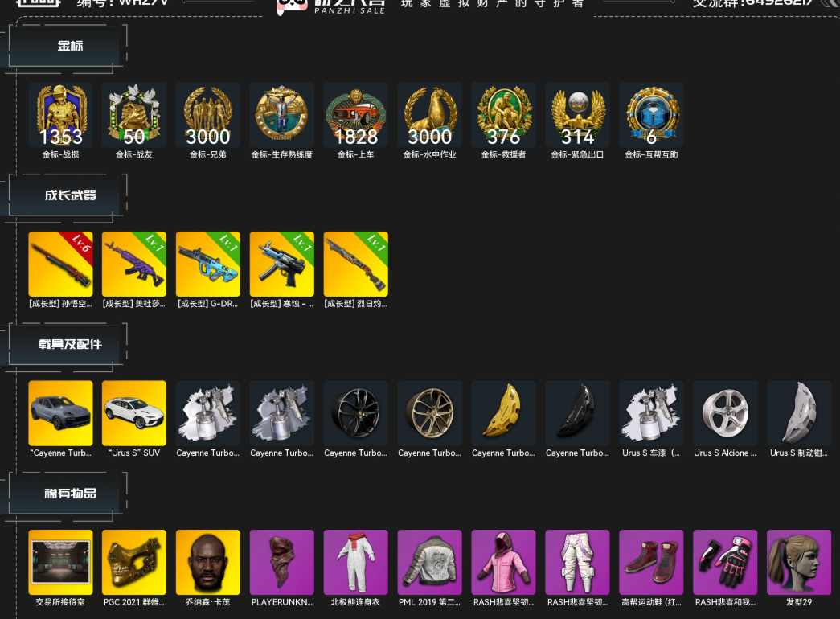The width and height of the screenshot is (840, 619).
Task: Select the 北极熊连身衣 white jumpsuit
Action: click(356, 562)
